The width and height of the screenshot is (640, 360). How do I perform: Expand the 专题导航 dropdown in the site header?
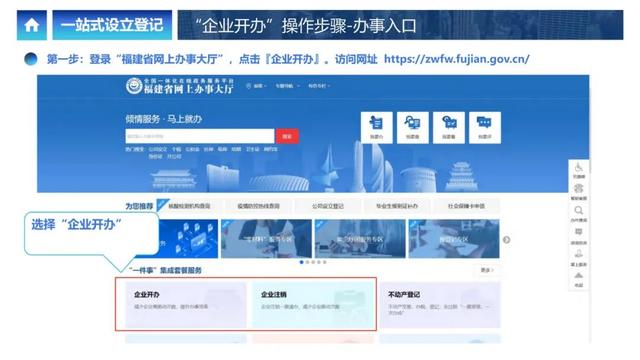coord(287,86)
